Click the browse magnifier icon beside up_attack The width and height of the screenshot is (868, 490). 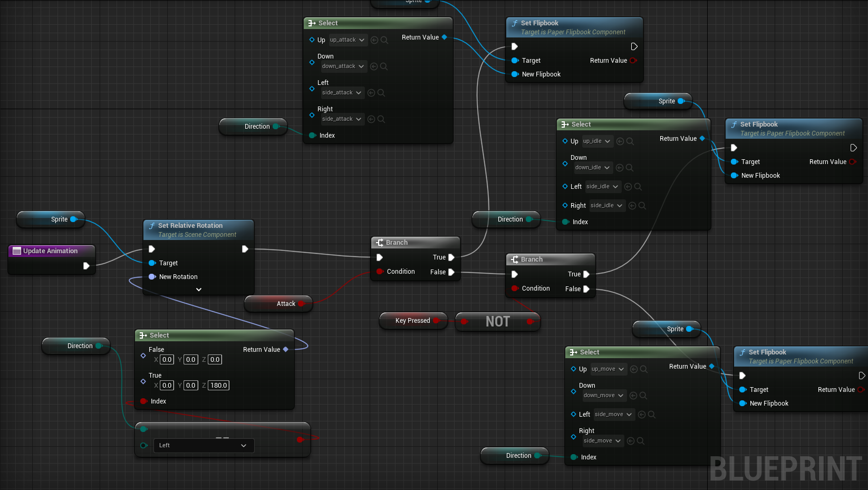tap(384, 40)
